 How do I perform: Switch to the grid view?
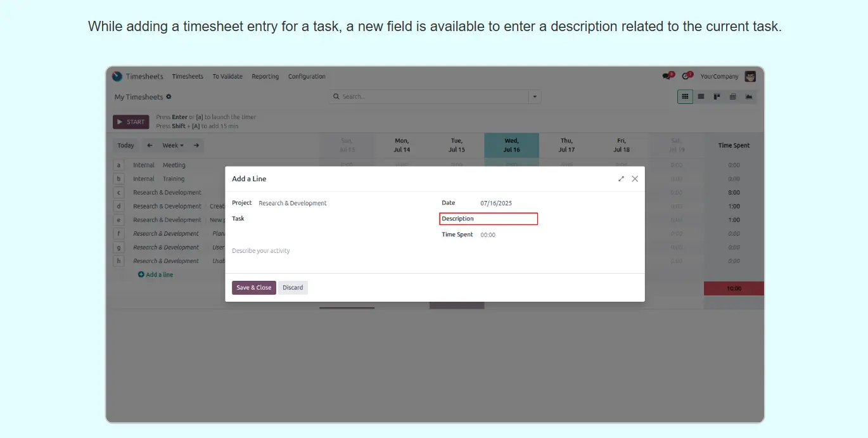click(685, 97)
